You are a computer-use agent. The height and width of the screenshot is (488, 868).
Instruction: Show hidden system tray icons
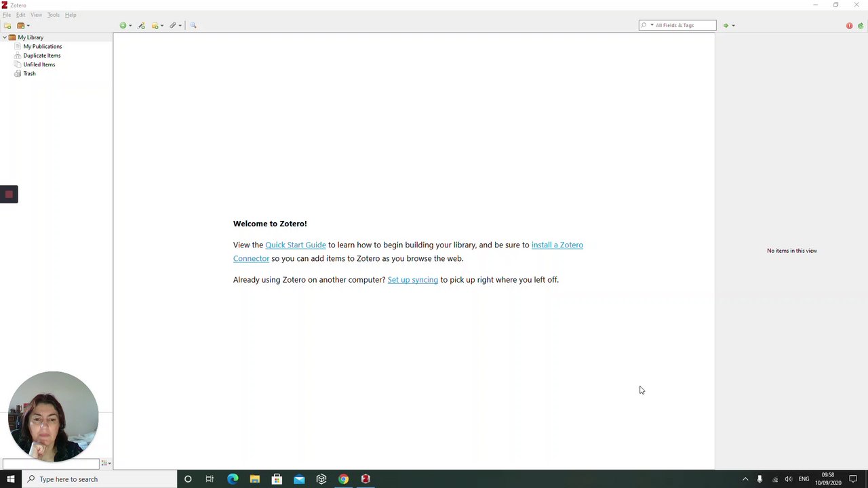[745, 479]
